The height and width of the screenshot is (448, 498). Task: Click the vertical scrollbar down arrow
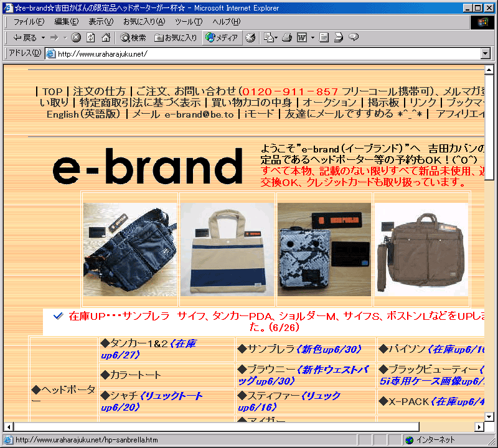pyautogui.click(x=489, y=416)
